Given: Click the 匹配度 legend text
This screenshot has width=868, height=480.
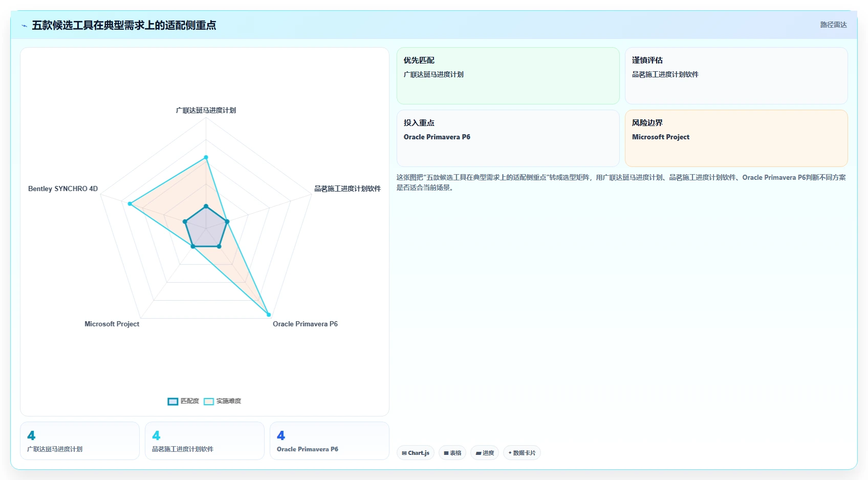Looking at the screenshot, I should (x=189, y=401).
